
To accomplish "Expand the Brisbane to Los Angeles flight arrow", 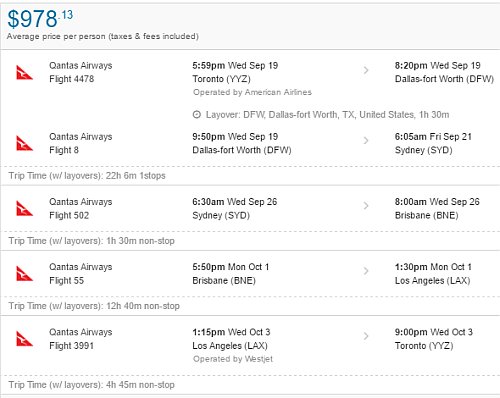I will (x=366, y=271).
